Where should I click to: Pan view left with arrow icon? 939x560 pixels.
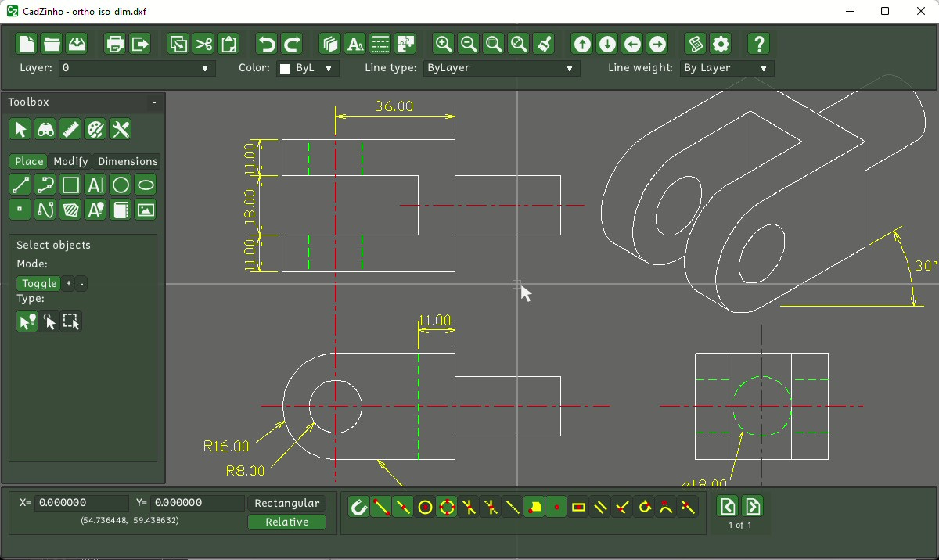(x=632, y=44)
